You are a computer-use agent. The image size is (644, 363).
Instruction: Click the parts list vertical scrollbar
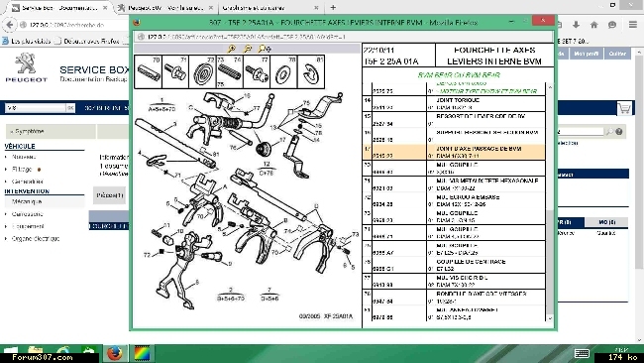pos(550,201)
